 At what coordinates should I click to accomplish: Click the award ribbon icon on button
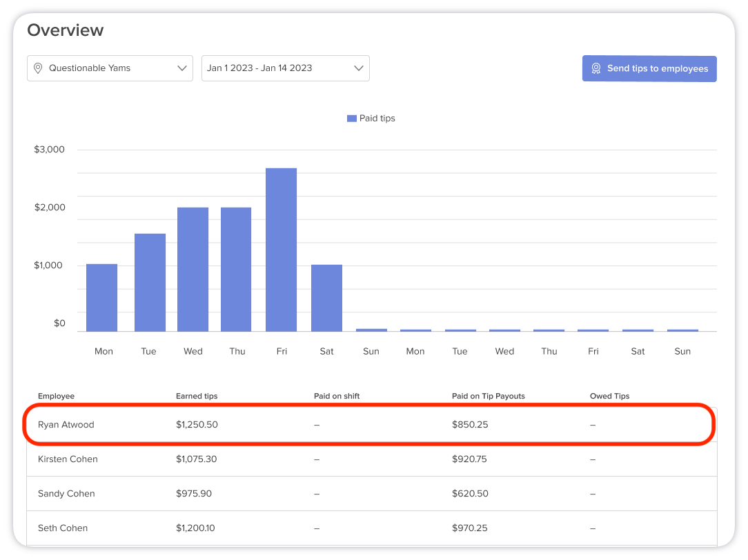click(x=596, y=69)
